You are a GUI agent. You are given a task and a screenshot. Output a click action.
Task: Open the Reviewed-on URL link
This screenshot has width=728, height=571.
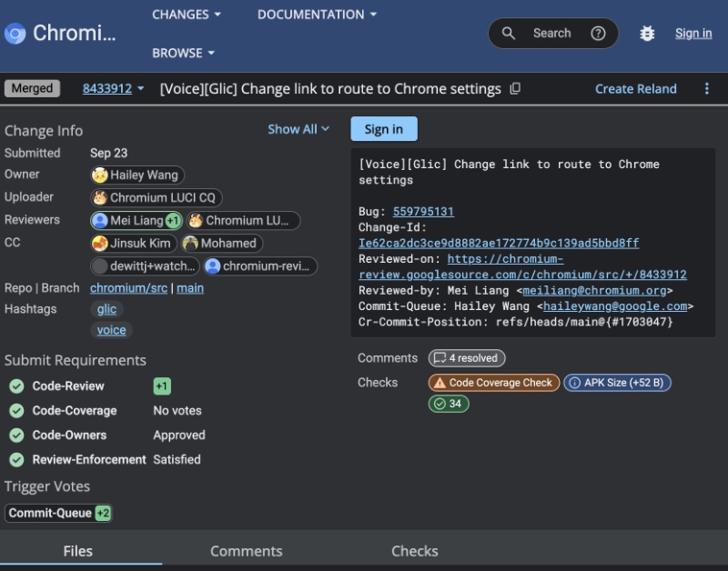[522, 266]
